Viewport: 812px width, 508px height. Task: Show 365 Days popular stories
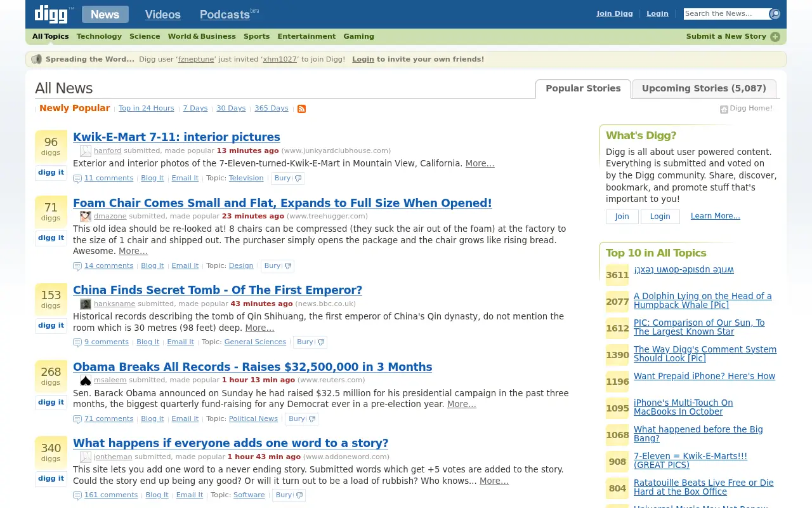pos(271,109)
